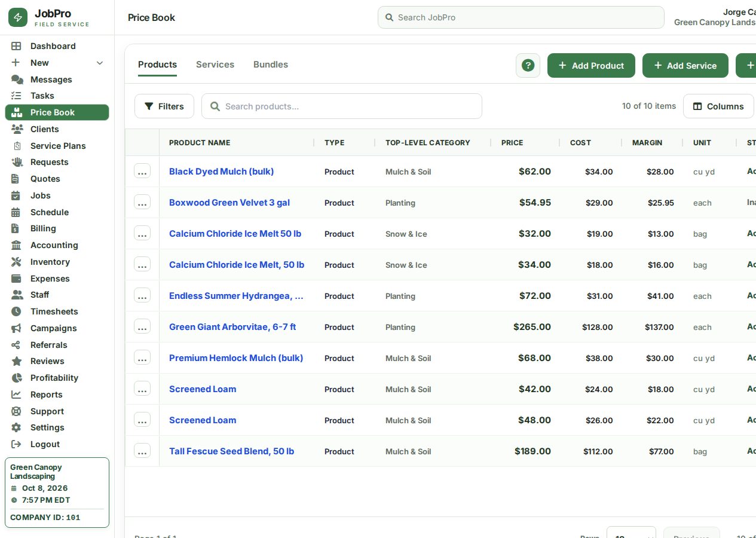Open the Tall Fescue Seed Blend, 50 lb link
756x538 pixels.
point(231,451)
